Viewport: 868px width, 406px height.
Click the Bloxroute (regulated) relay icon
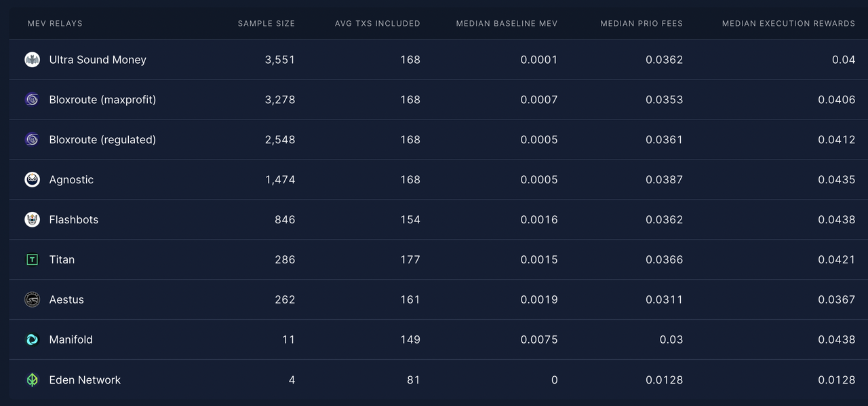(x=32, y=140)
